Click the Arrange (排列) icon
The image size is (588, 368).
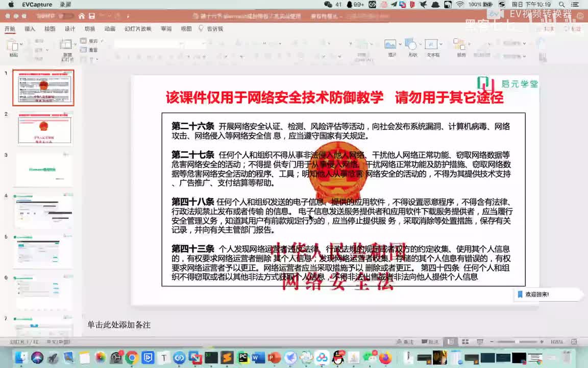pyautogui.click(x=459, y=44)
